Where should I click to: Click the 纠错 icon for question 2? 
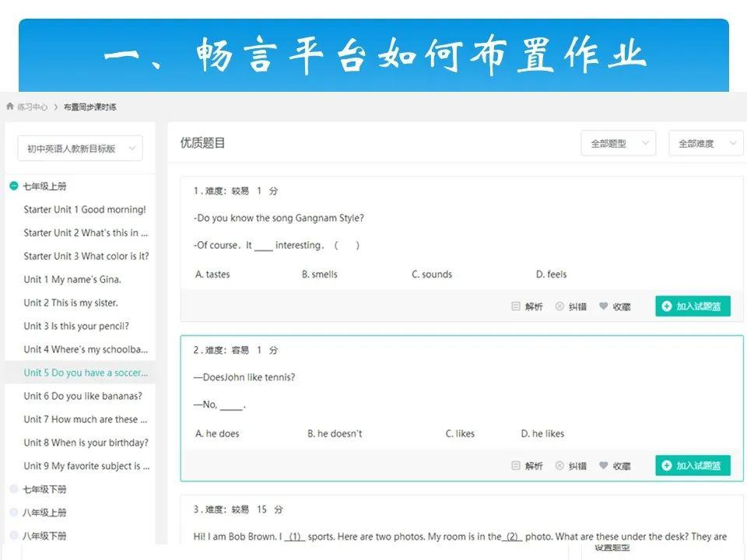coord(559,466)
